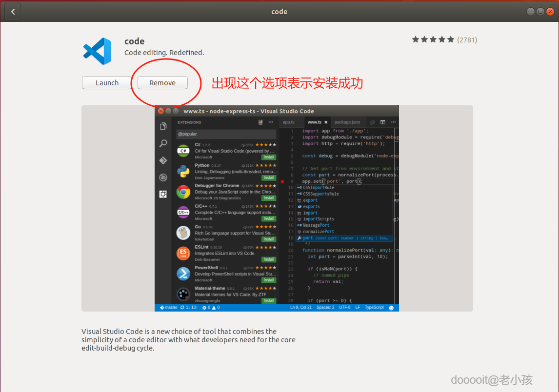The width and height of the screenshot is (559, 392).
Task: Toggle the breakpoint on line 9
Action: (x=282, y=180)
